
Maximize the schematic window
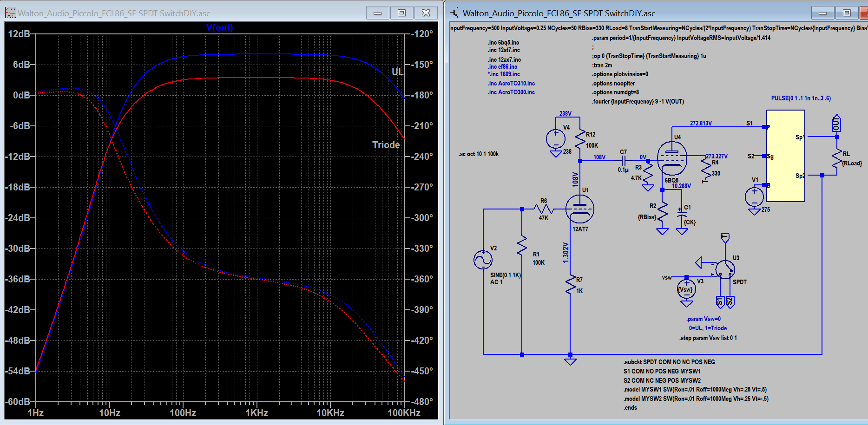[847, 13]
